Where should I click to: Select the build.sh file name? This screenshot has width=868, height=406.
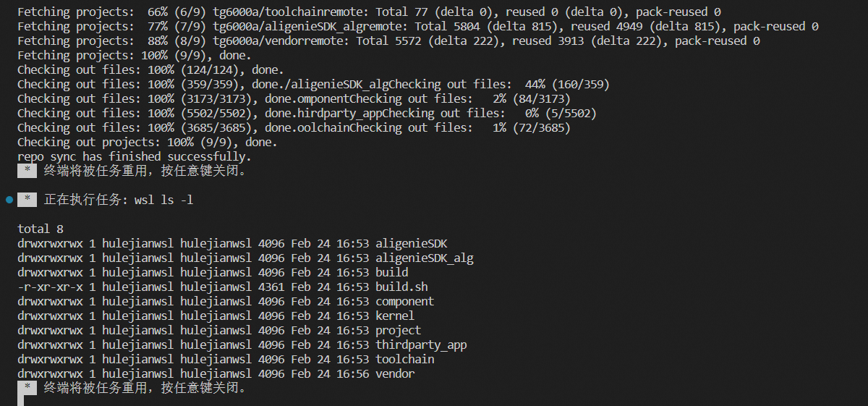coord(401,287)
